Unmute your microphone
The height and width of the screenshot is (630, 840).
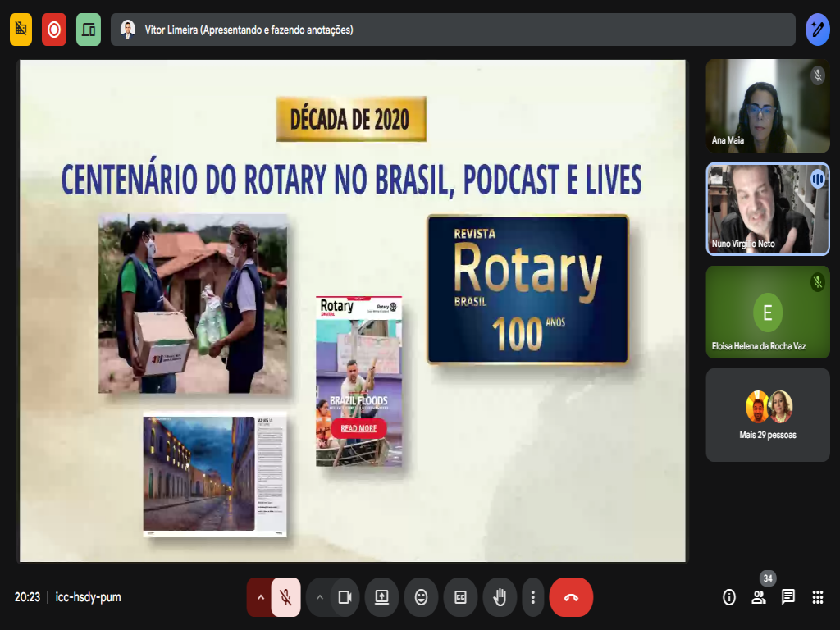pyautogui.click(x=285, y=597)
